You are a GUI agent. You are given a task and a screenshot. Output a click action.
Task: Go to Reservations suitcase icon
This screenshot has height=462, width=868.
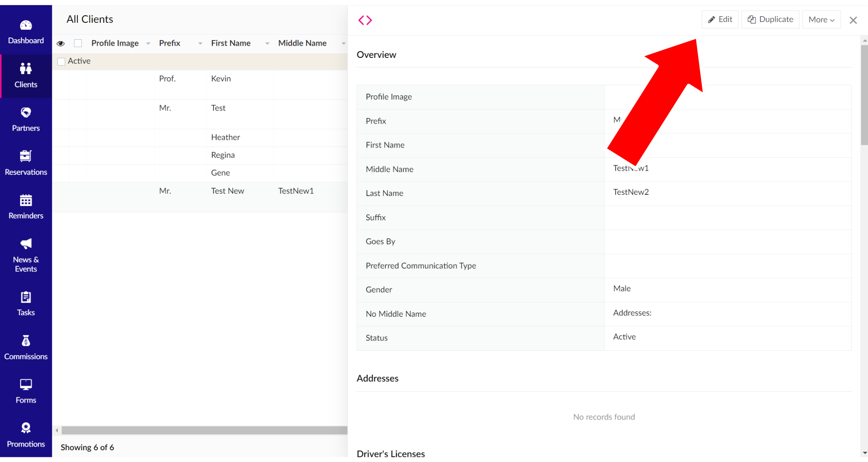click(26, 156)
